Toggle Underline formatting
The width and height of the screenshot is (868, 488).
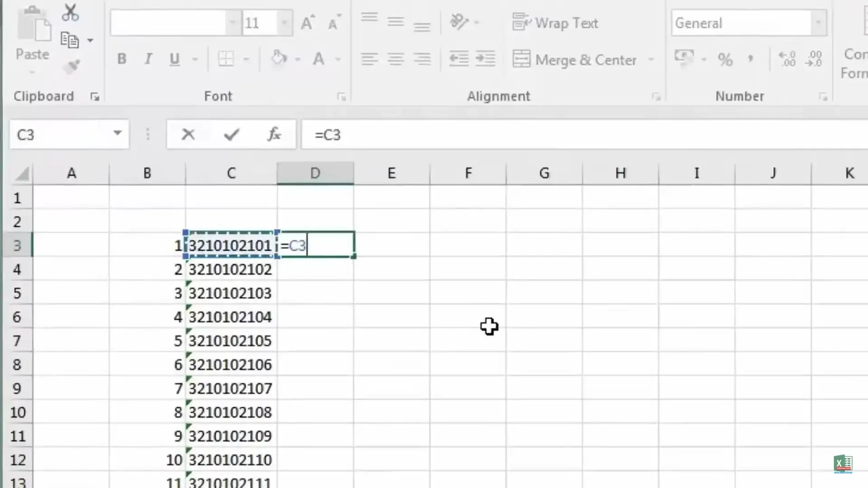[x=175, y=59]
